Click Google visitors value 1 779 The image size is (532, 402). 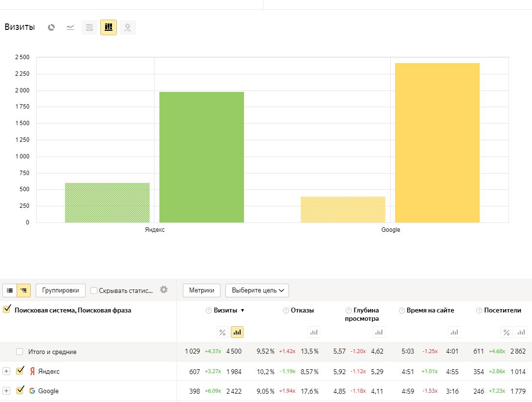point(518,391)
